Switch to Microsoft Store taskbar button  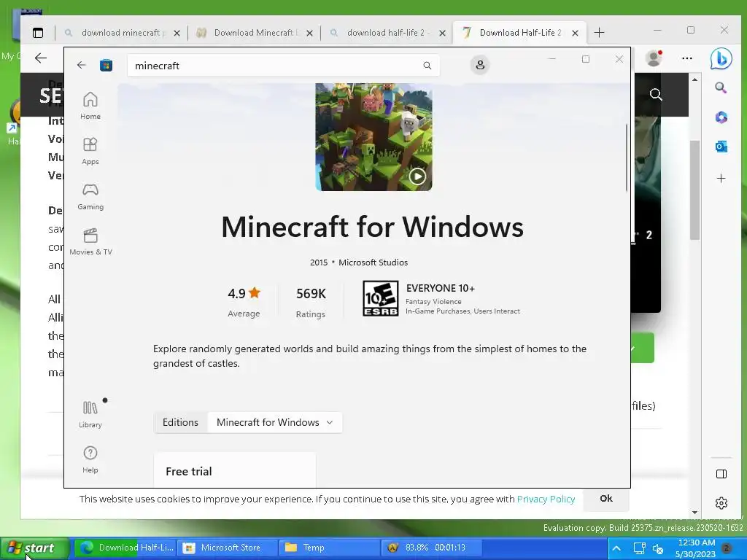[x=228, y=548]
